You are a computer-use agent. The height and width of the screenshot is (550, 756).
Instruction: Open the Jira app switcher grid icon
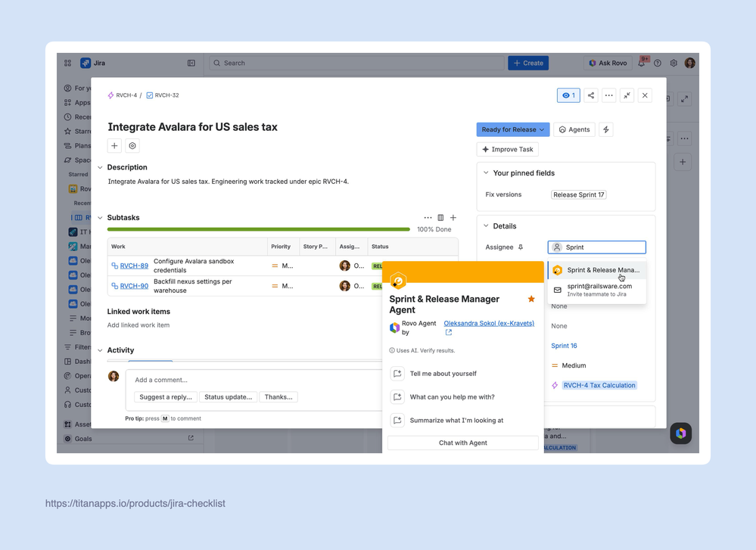(x=67, y=63)
